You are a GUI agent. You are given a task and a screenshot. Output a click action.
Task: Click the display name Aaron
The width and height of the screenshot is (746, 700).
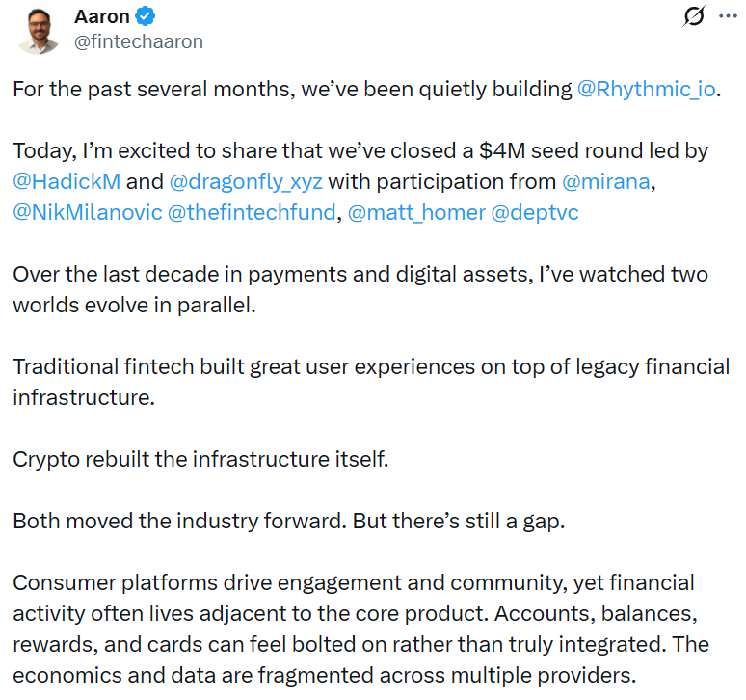point(102,16)
